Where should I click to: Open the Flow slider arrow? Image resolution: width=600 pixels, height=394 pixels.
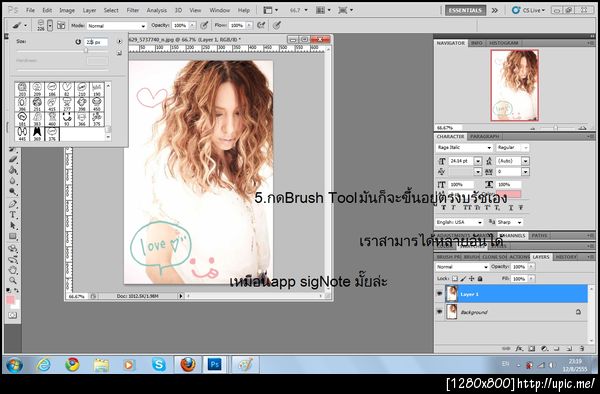pos(249,26)
